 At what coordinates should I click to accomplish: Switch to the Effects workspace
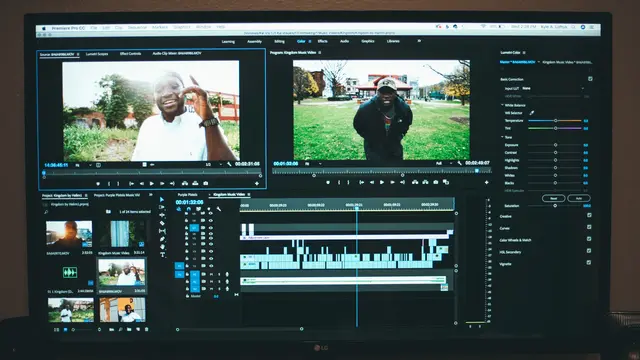(322, 41)
